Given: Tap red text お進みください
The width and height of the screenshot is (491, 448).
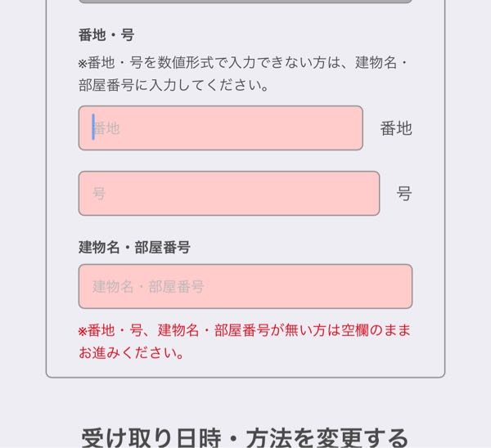Looking at the screenshot, I should tap(131, 353).
